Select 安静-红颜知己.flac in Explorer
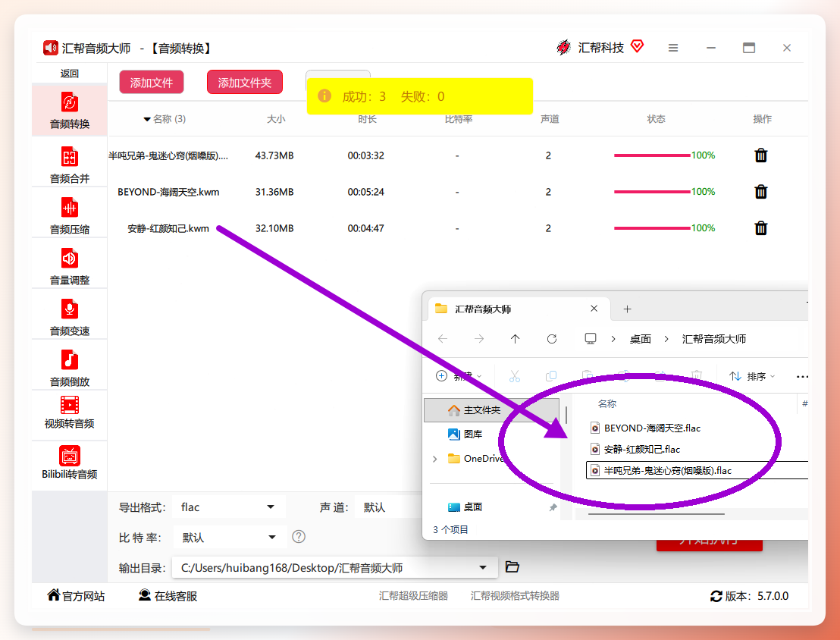 pyautogui.click(x=635, y=449)
